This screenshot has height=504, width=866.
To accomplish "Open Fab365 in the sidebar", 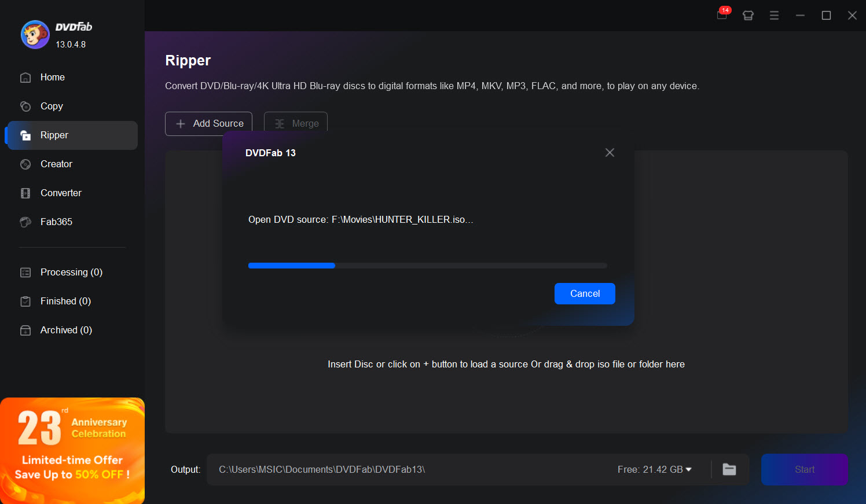I will tap(56, 222).
